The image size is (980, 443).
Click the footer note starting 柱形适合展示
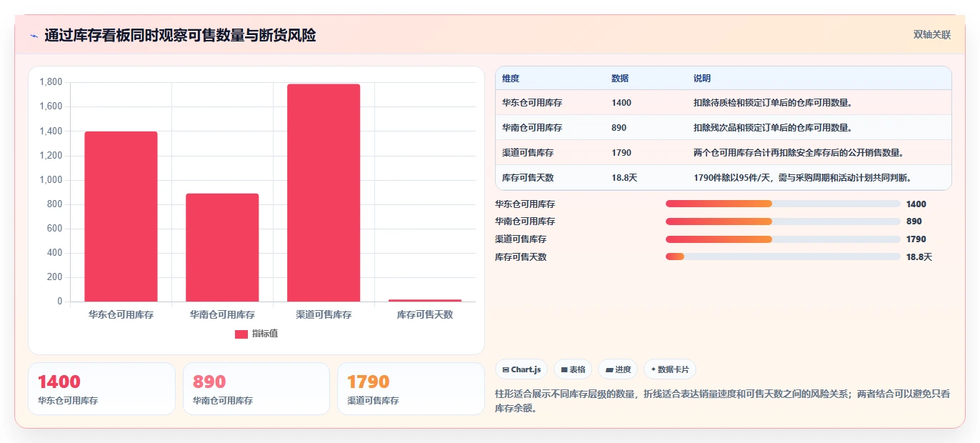pos(722,402)
